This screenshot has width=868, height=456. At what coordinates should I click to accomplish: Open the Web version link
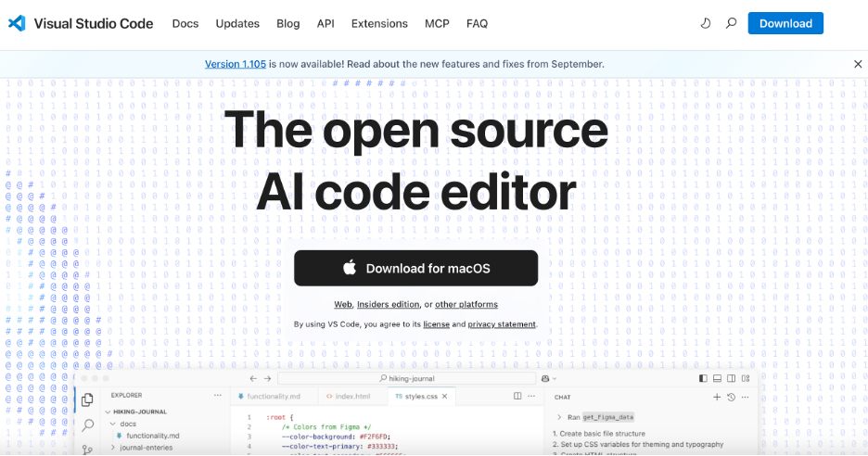343,304
